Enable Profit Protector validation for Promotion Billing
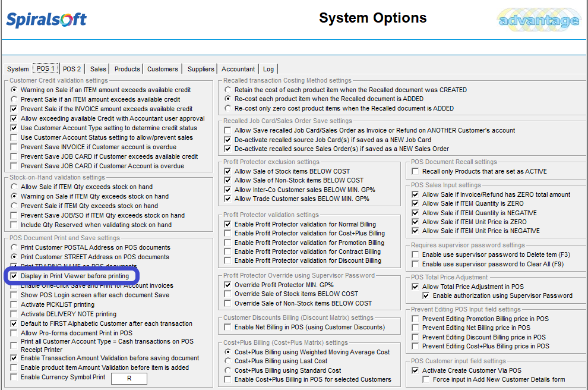This screenshot has width=588, height=390. [227, 243]
